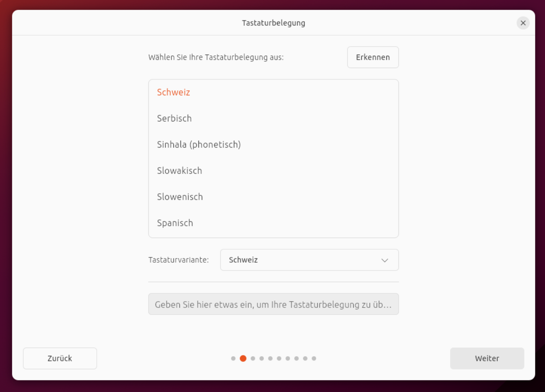Image resolution: width=545 pixels, height=392 pixels.
Task: Click the Erkennen button
Action: 373,57
